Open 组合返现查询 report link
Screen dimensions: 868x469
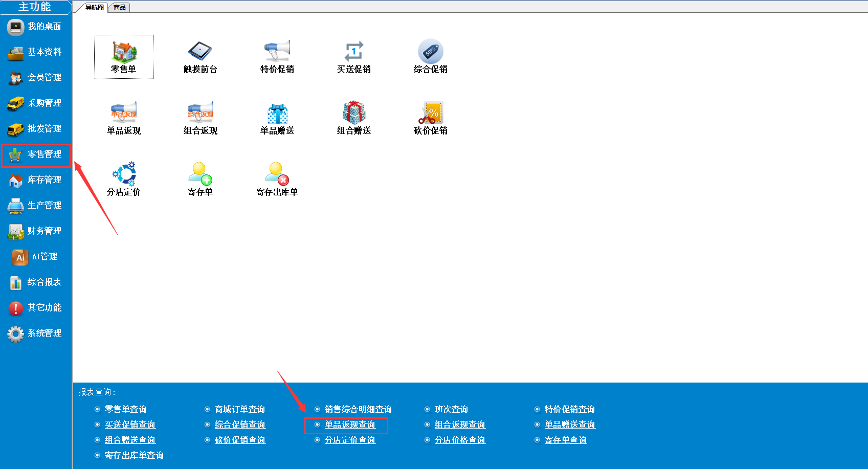click(460, 425)
